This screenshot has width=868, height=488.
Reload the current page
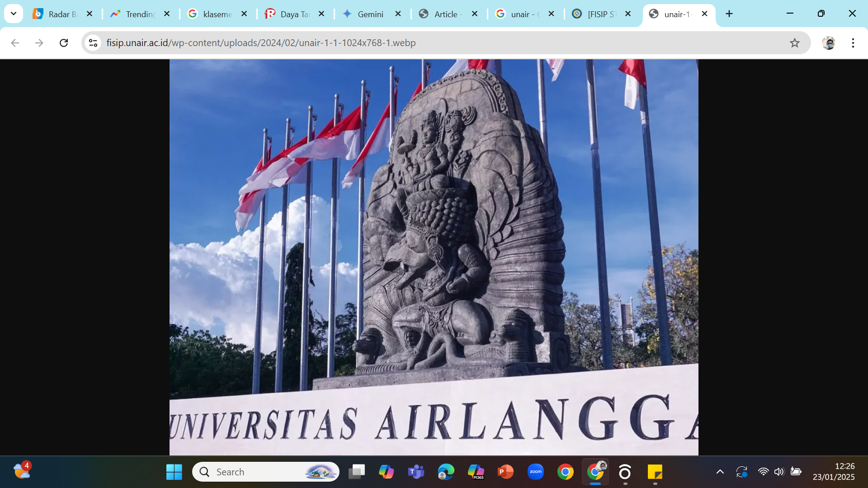(x=64, y=43)
